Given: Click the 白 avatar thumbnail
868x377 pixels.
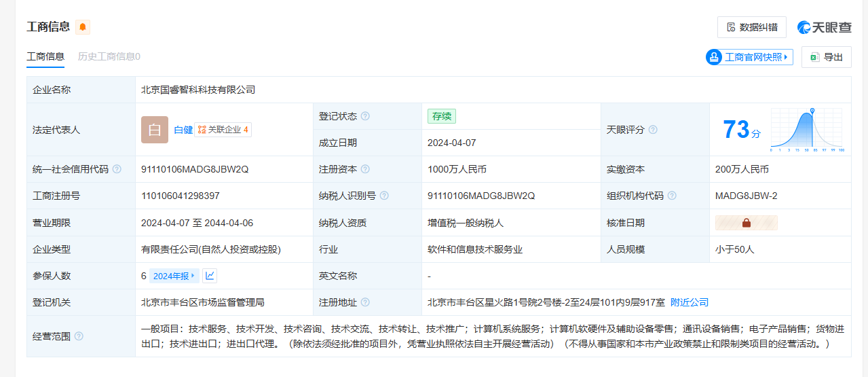Looking at the screenshot, I should (x=155, y=130).
